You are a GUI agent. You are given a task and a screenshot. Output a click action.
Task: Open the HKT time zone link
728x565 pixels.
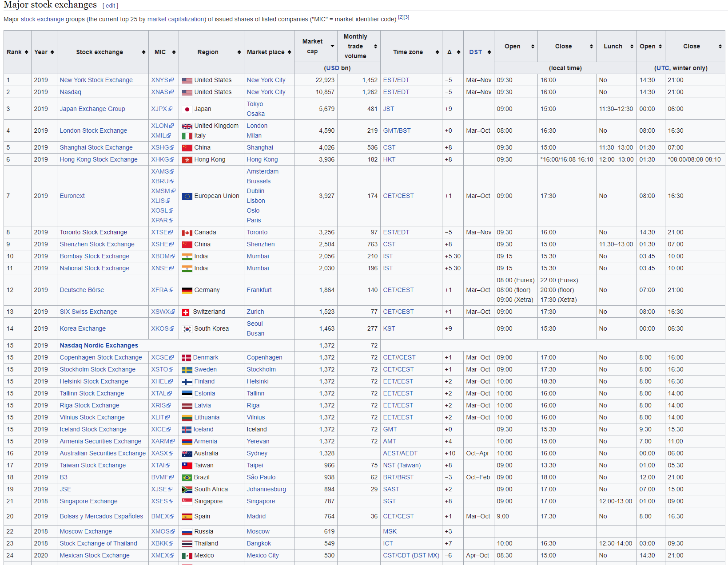pyautogui.click(x=389, y=159)
